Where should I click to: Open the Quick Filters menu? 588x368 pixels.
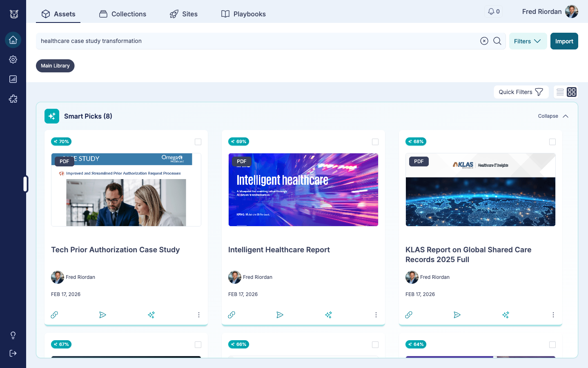coord(521,92)
